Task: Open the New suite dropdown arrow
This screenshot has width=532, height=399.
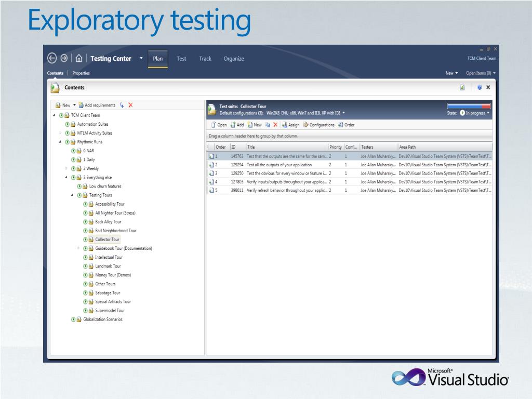Action: [x=74, y=105]
